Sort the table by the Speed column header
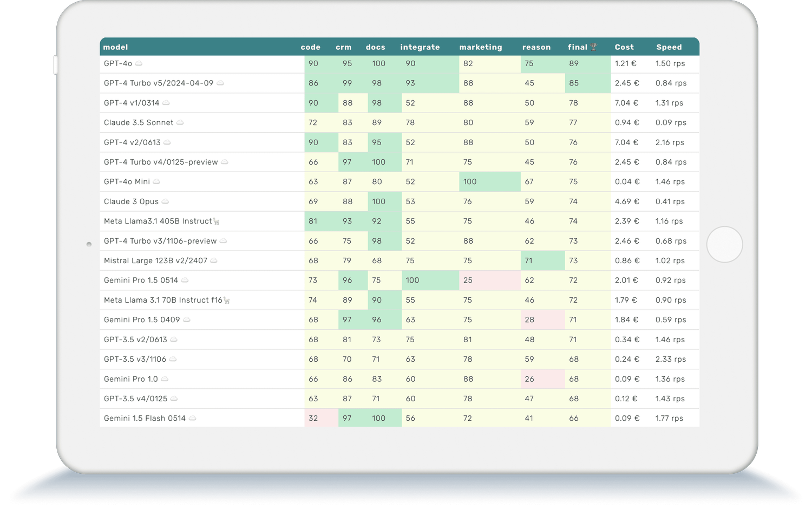The image size is (812, 509). (669, 47)
